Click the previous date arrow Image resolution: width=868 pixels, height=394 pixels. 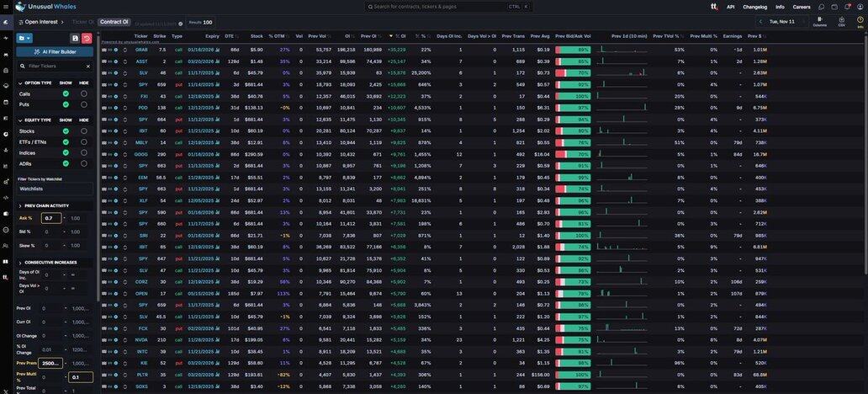click(x=760, y=21)
